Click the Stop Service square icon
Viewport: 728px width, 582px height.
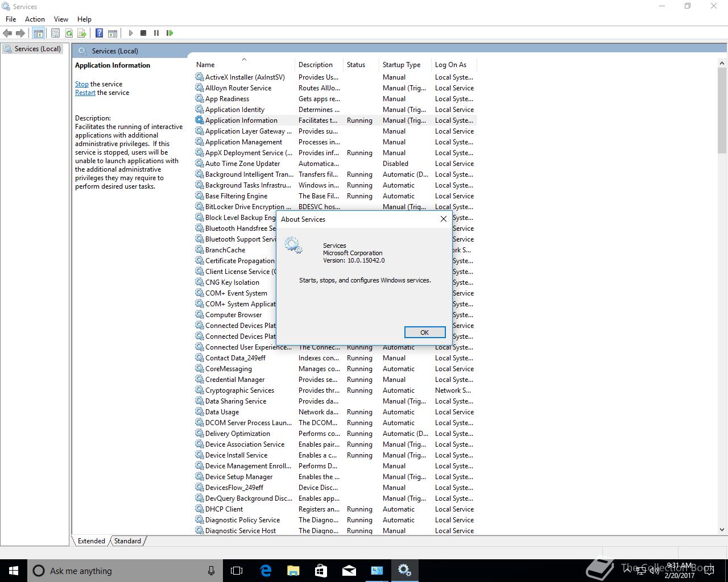coord(143,33)
